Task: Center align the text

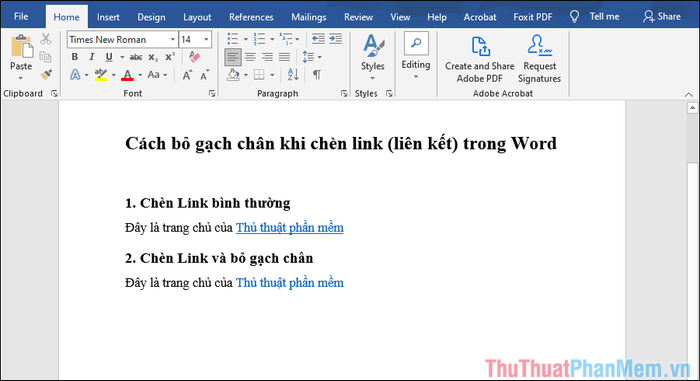Action: tap(250, 57)
